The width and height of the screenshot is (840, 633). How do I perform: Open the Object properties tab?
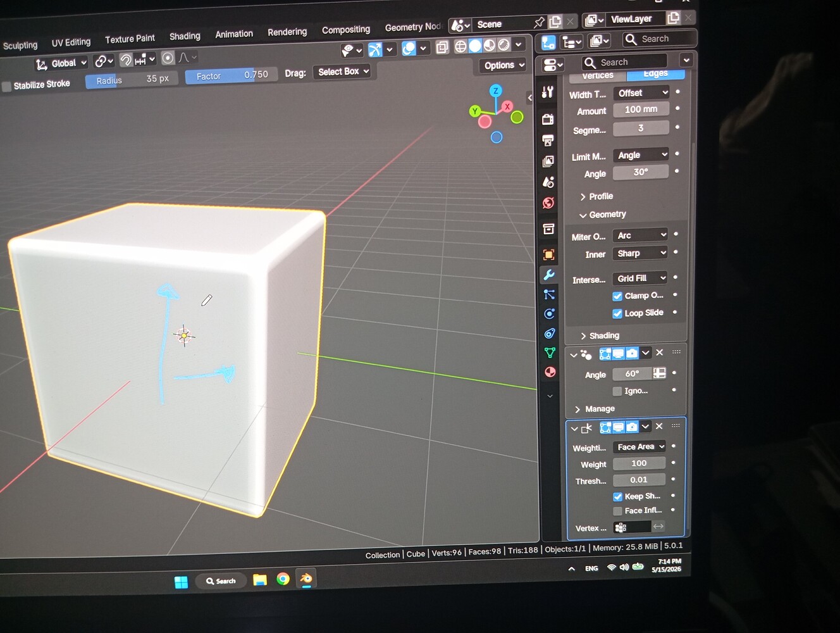[x=548, y=254]
